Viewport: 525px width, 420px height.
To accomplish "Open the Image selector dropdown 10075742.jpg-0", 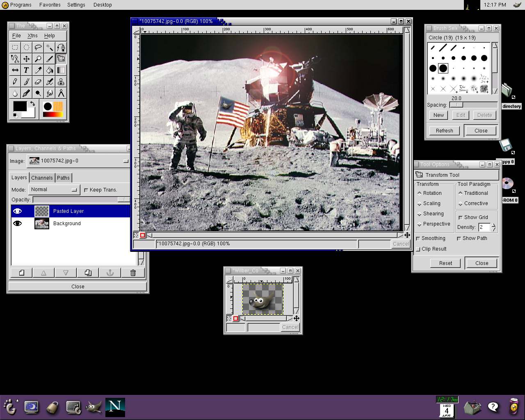I will tap(78, 161).
